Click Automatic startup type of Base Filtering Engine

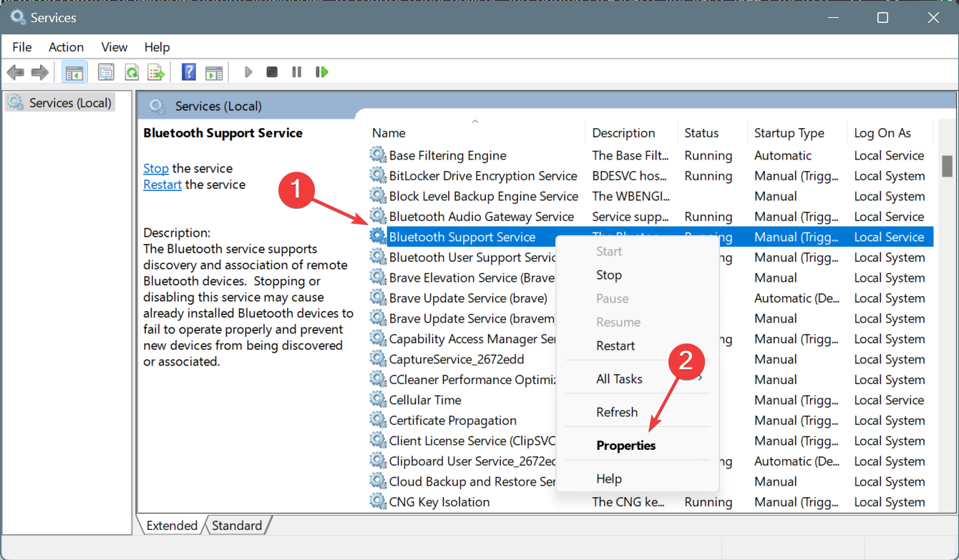[x=783, y=155]
